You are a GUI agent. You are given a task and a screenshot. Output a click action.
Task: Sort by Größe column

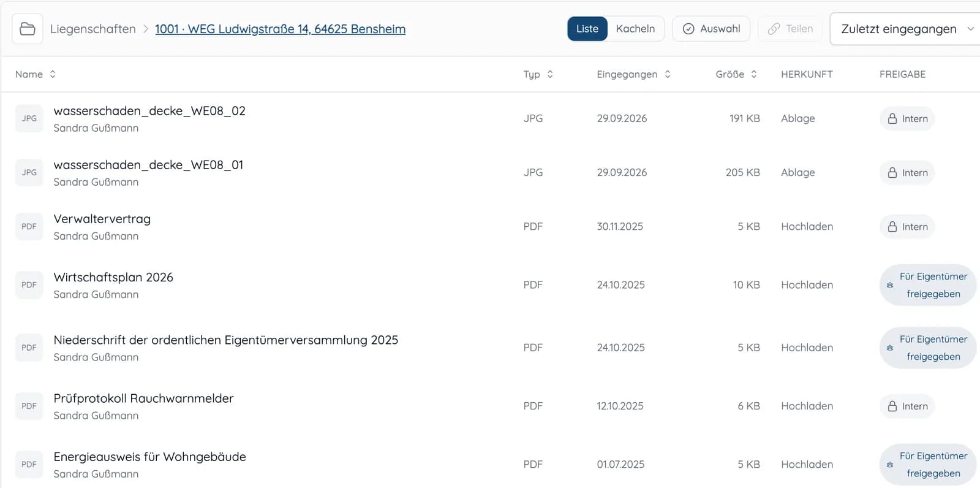737,74
